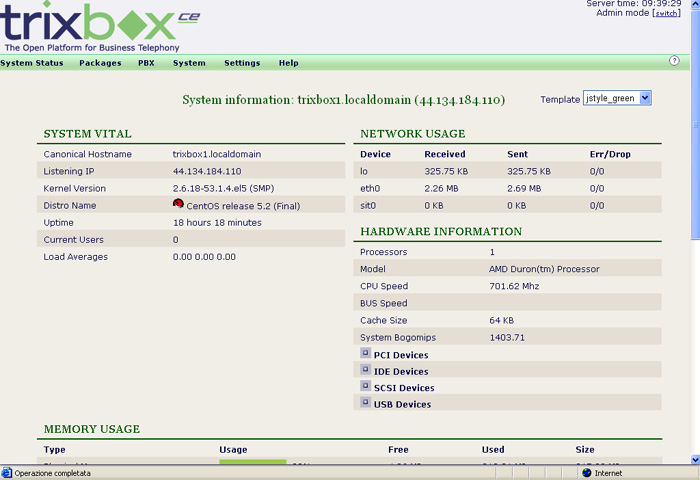The width and height of the screenshot is (700, 480).
Task: Select Listening IP value 44.134.184.110
Action: [x=207, y=171]
